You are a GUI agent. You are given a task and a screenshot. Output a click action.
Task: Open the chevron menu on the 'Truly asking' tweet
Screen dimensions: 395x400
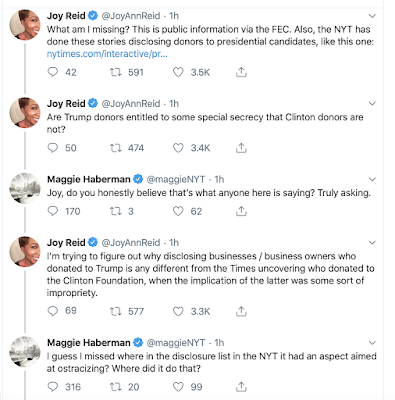(x=372, y=179)
